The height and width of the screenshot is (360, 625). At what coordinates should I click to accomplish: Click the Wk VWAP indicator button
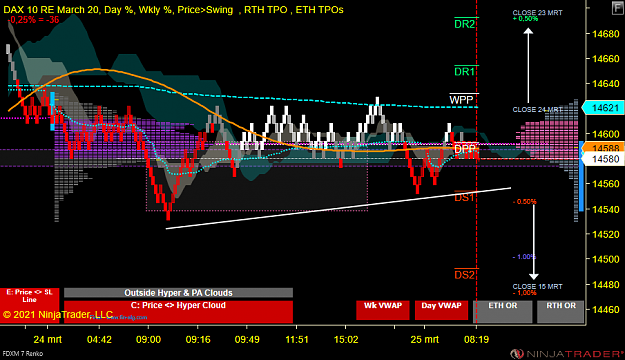383,310
